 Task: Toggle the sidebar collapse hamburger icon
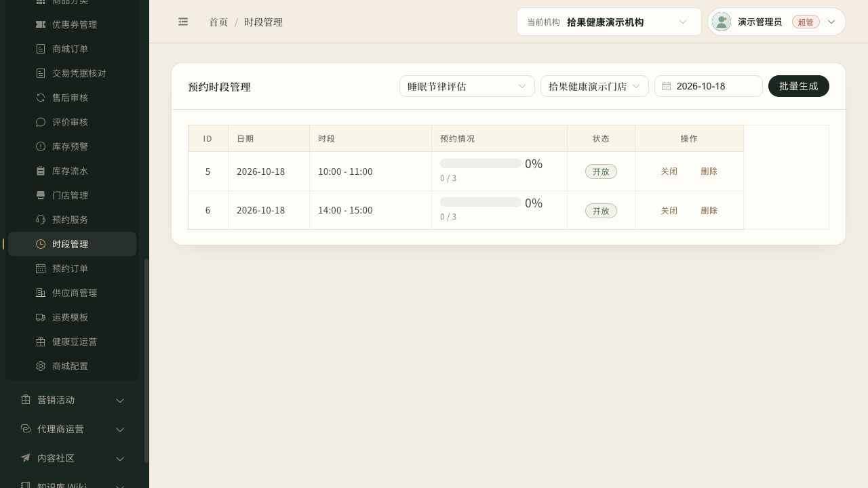tap(183, 22)
